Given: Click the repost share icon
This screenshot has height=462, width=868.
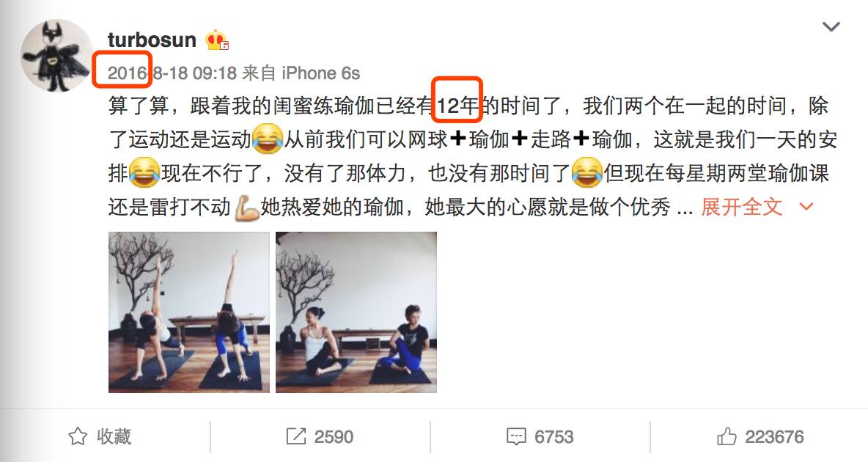Looking at the screenshot, I should [296, 436].
